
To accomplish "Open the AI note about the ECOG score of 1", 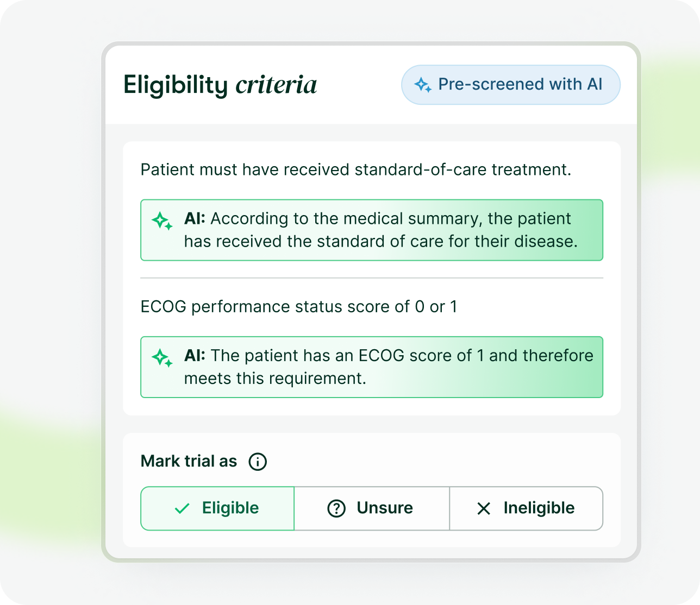I will click(x=388, y=367).
